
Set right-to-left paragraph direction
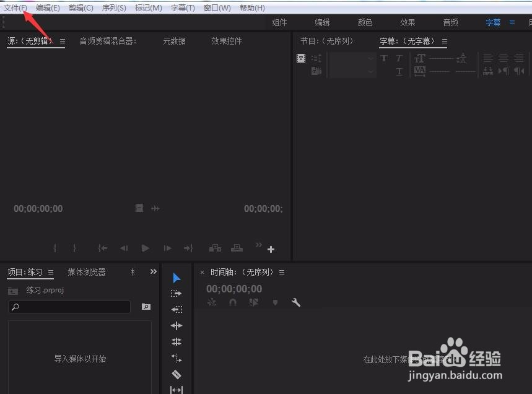click(x=519, y=71)
